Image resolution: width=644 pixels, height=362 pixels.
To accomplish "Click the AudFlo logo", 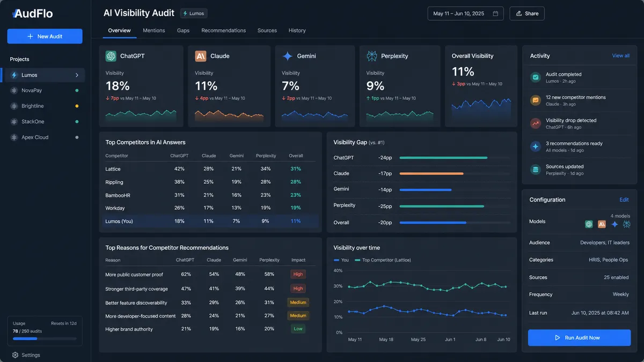I will click(x=33, y=14).
